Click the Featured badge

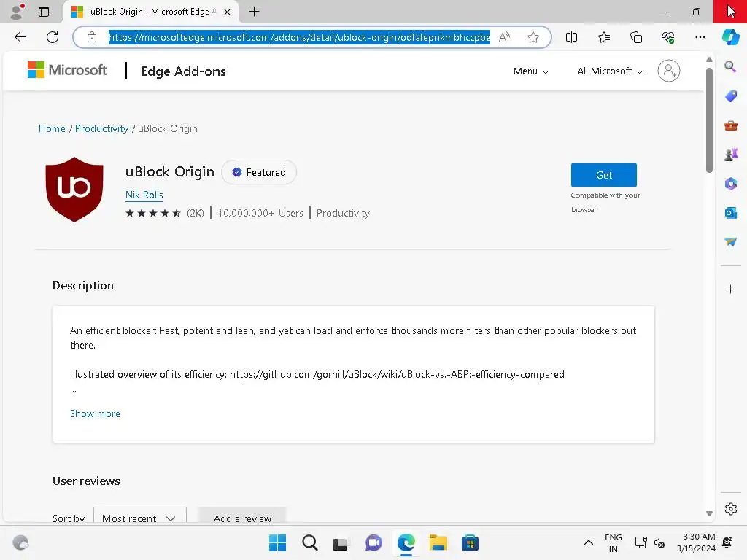coord(259,172)
